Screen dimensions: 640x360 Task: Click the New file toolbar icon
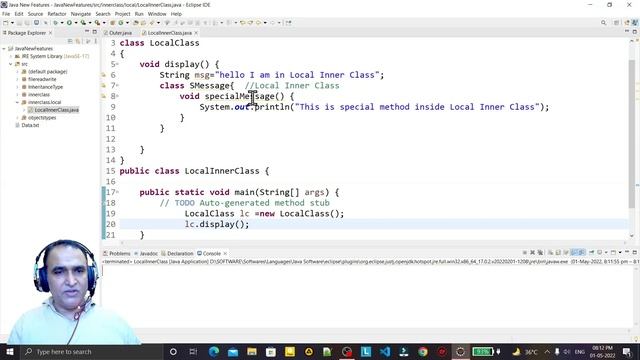tap(5, 23)
